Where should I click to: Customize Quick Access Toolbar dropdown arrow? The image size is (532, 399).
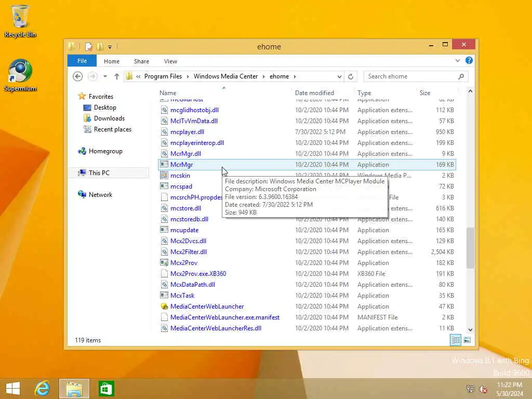click(x=110, y=47)
